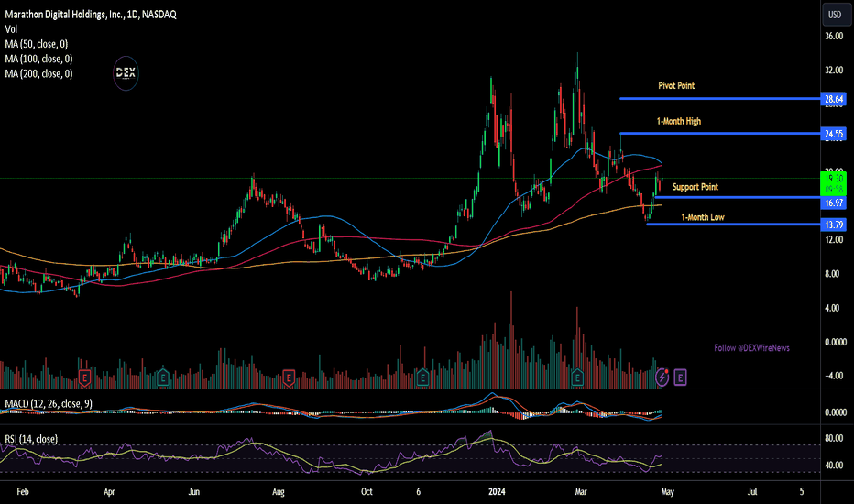This screenshot has height=504, width=854.
Task: Click the USD currency button
Action: point(835,15)
